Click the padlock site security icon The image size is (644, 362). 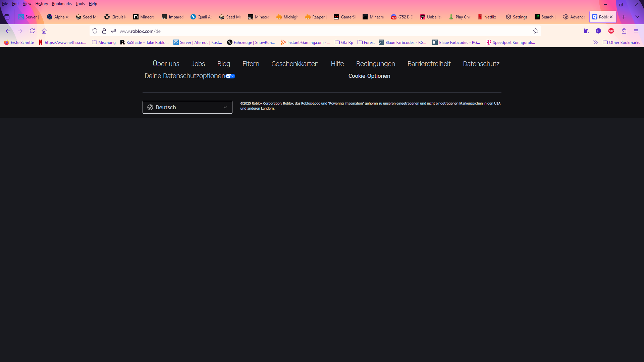click(104, 31)
